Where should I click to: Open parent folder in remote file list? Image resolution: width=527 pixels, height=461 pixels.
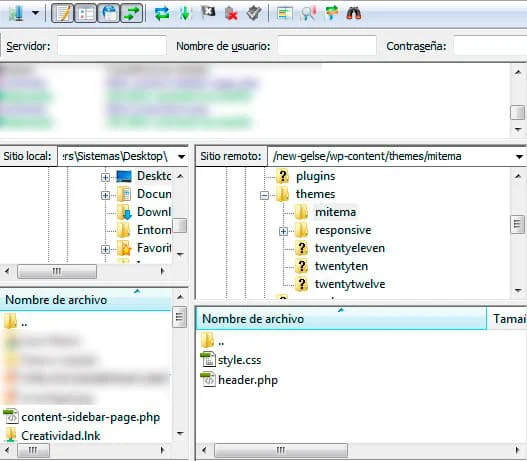(213, 341)
